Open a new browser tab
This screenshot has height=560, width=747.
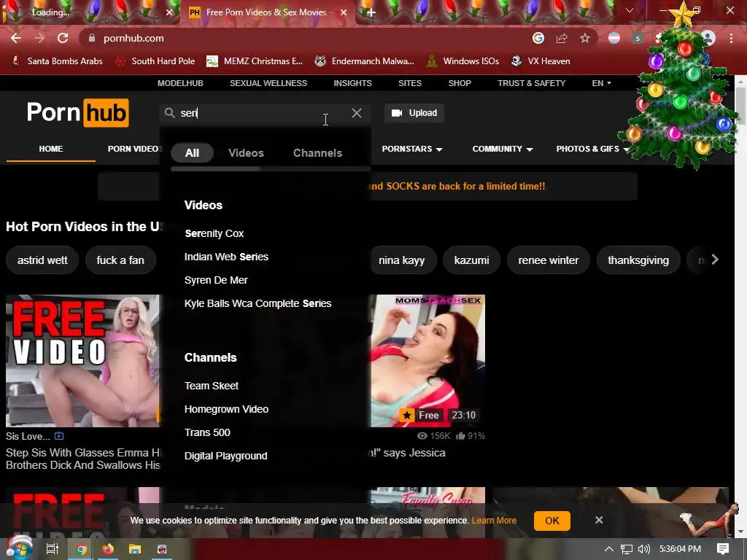(371, 12)
